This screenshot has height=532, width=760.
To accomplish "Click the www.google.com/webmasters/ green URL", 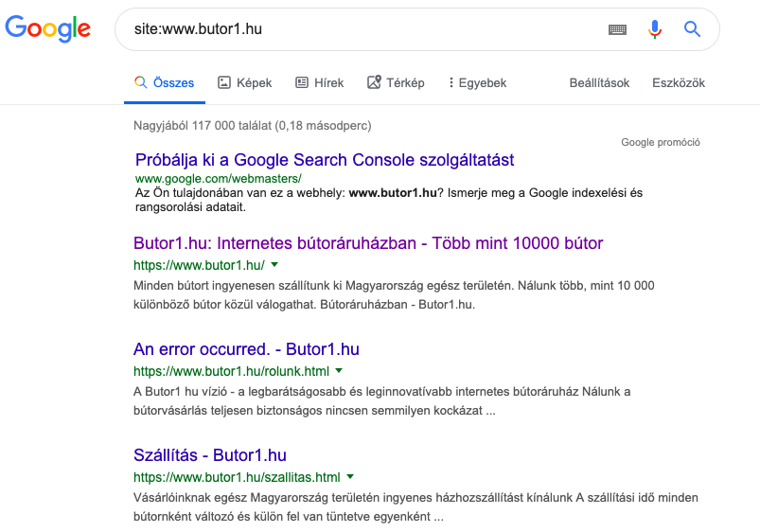I will point(218,178).
